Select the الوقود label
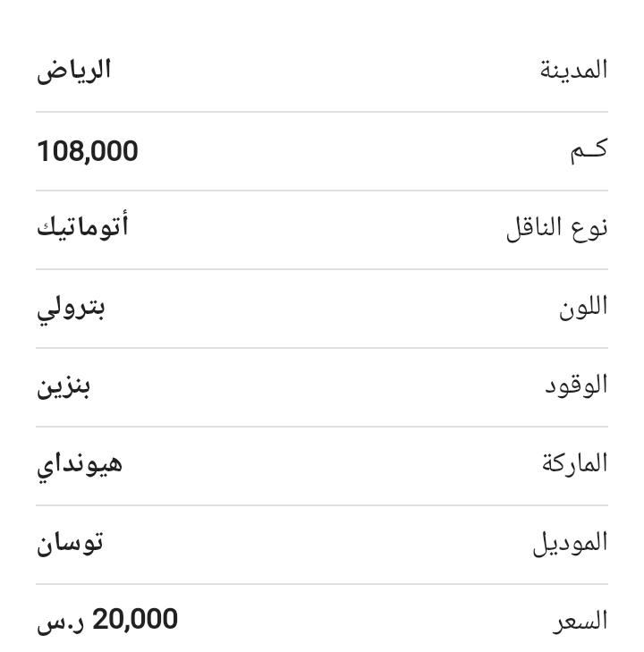This screenshot has width=644, height=652. (576, 385)
